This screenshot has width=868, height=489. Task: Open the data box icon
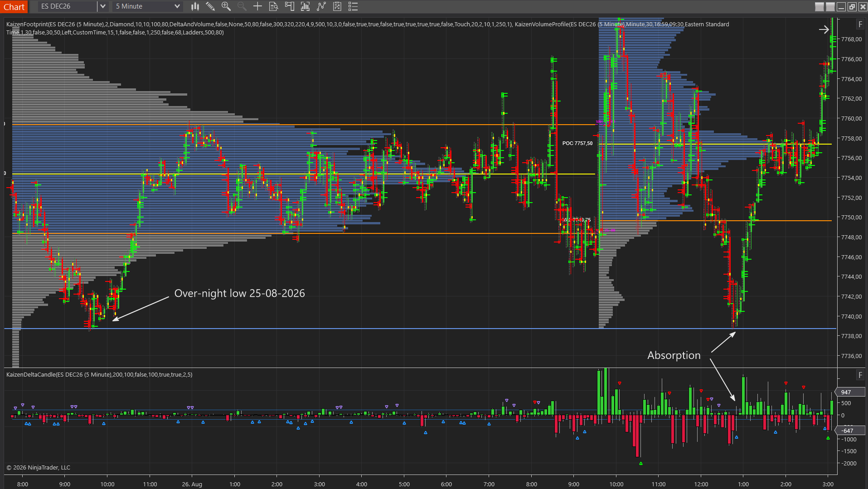pos(273,6)
